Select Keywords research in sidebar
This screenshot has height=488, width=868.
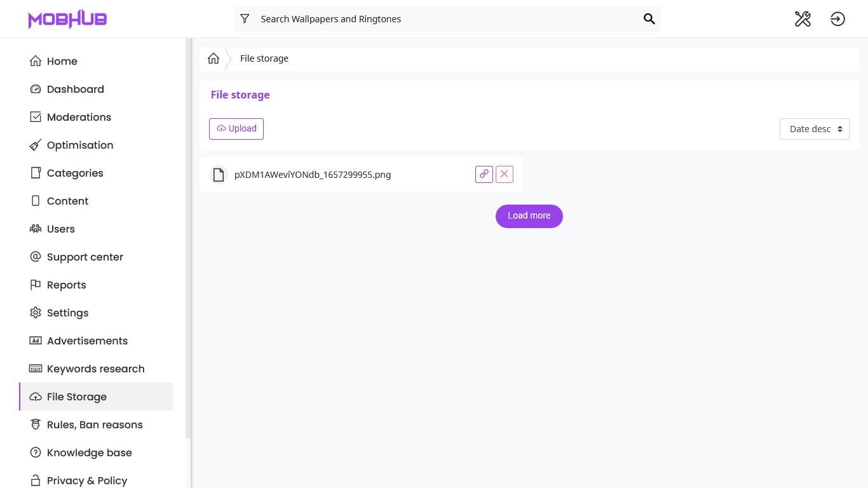coord(95,369)
